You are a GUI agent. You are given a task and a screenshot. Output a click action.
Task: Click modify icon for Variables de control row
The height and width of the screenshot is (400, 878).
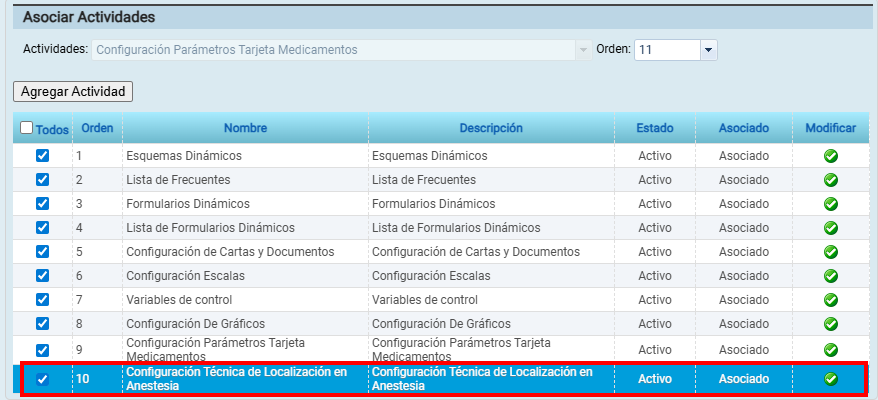coord(830,300)
